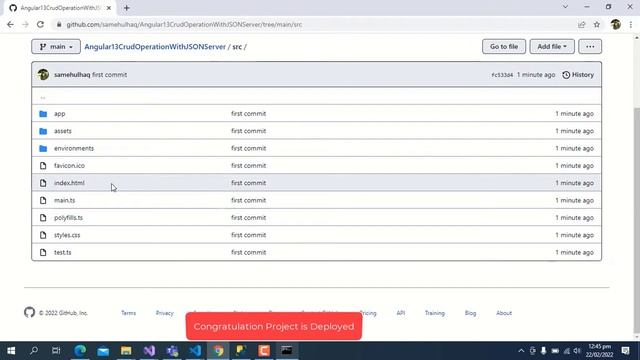Click the polyfills.ts file icon
Screen dimensions: 640x360
43,218
